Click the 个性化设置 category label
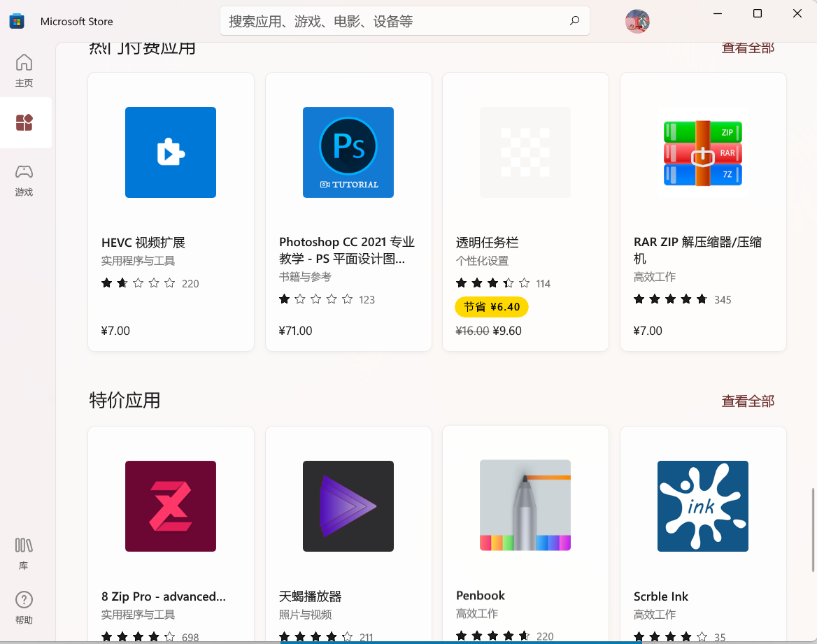The image size is (817, 644). 482,261
